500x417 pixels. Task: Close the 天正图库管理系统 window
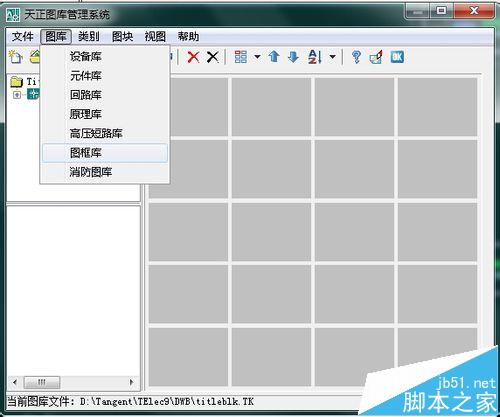click(474, 11)
